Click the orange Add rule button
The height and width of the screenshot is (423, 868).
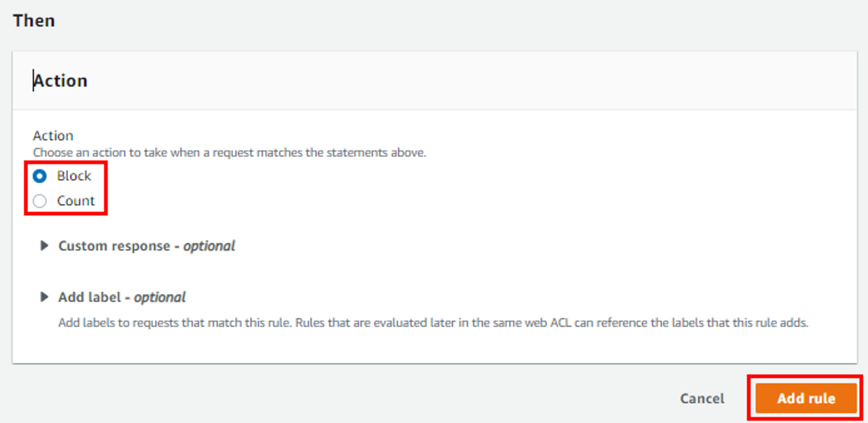coord(806,398)
